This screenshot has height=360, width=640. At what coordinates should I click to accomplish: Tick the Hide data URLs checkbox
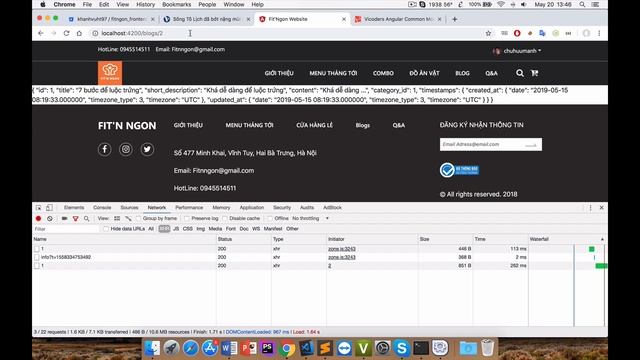click(106, 229)
